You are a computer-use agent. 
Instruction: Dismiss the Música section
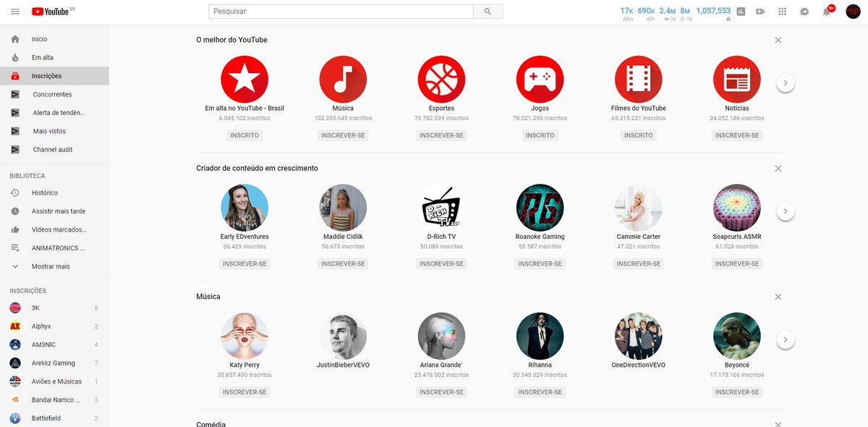[x=778, y=297]
